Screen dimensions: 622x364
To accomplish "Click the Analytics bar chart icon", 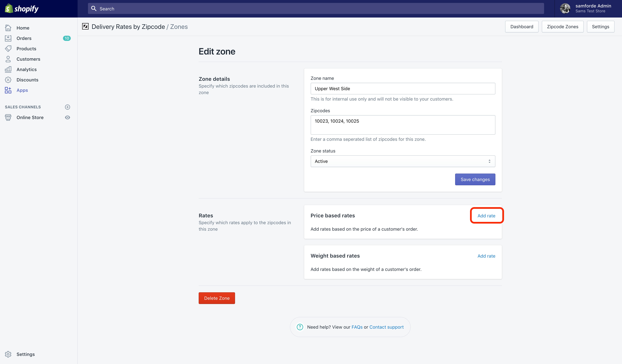I will coord(8,69).
